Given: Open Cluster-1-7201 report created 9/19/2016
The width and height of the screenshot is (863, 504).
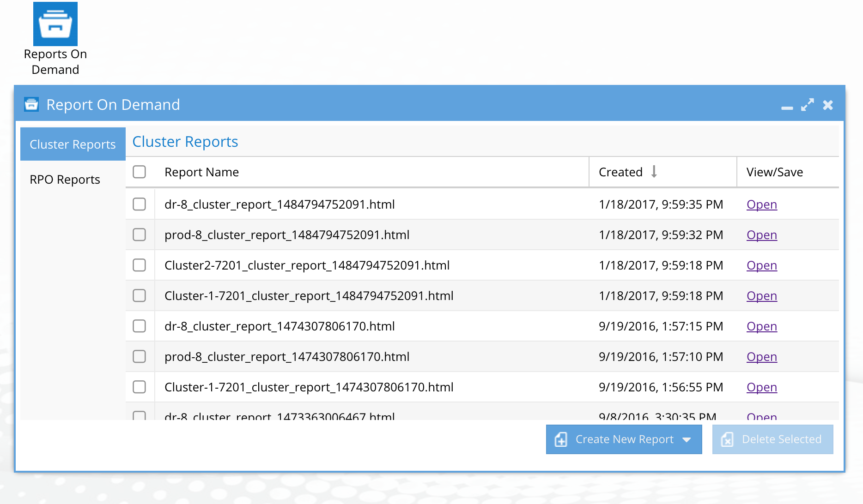Looking at the screenshot, I should coord(761,387).
